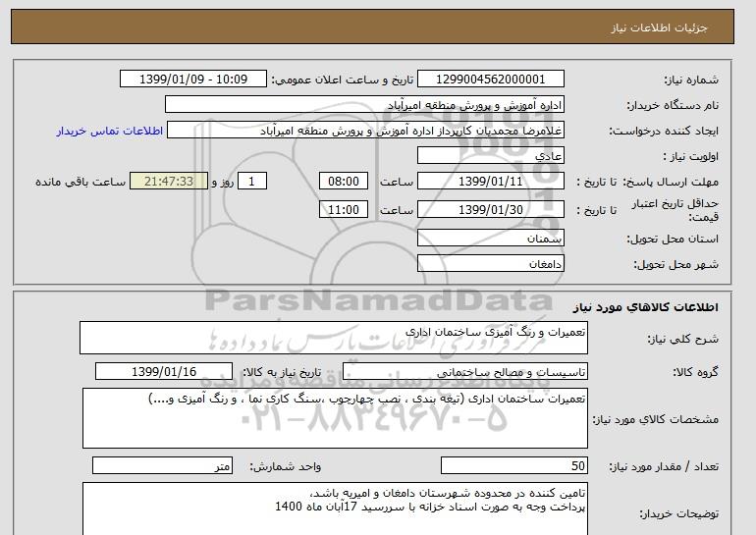Screen dimensions: 756x535
Task: Click the label اولویت نیاز
Action: pos(691,156)
